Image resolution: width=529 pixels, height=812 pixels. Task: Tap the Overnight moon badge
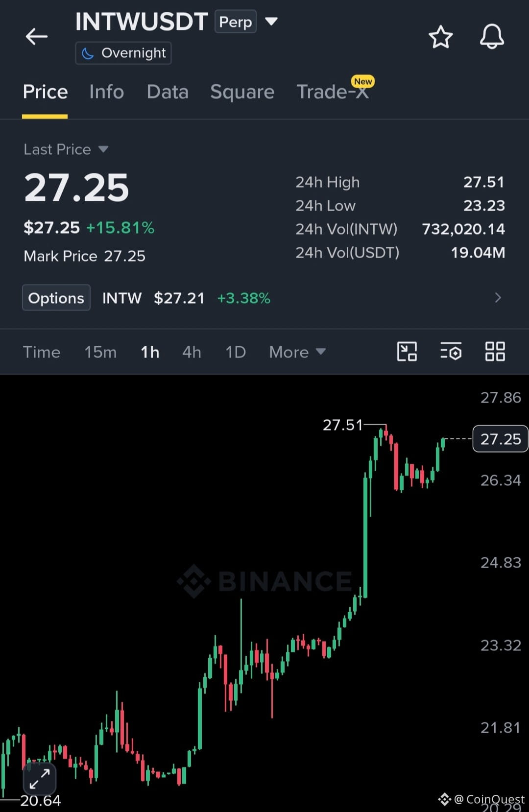[123, 53]
